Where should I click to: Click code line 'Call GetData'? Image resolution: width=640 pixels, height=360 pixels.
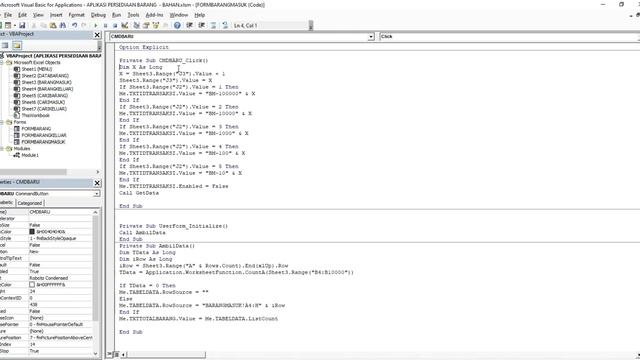[x=139, y=193]
